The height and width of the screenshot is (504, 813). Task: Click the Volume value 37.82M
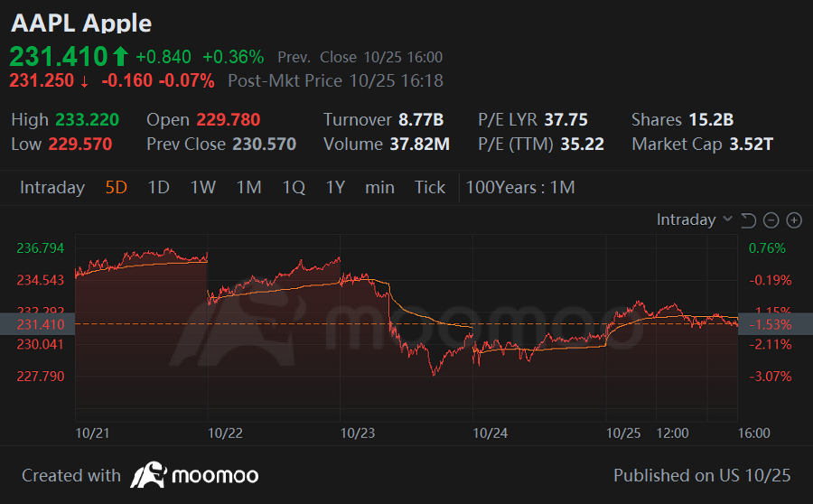point(419,145)
